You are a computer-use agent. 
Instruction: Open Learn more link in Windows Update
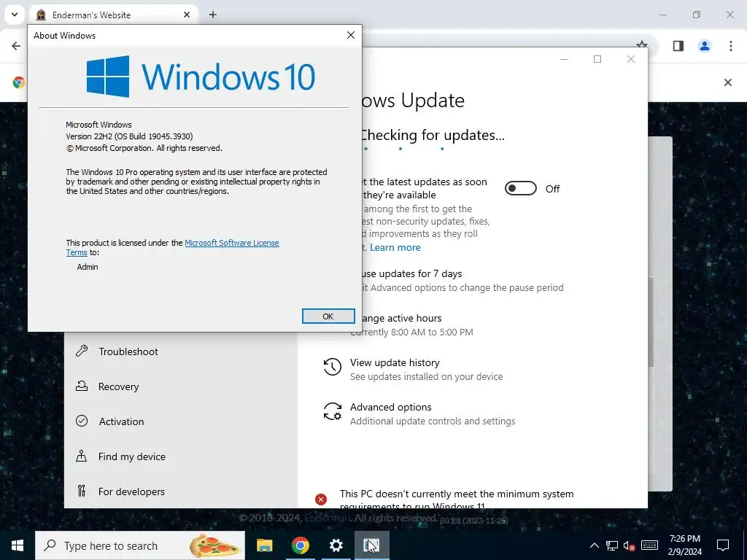(x=395, y=248)
